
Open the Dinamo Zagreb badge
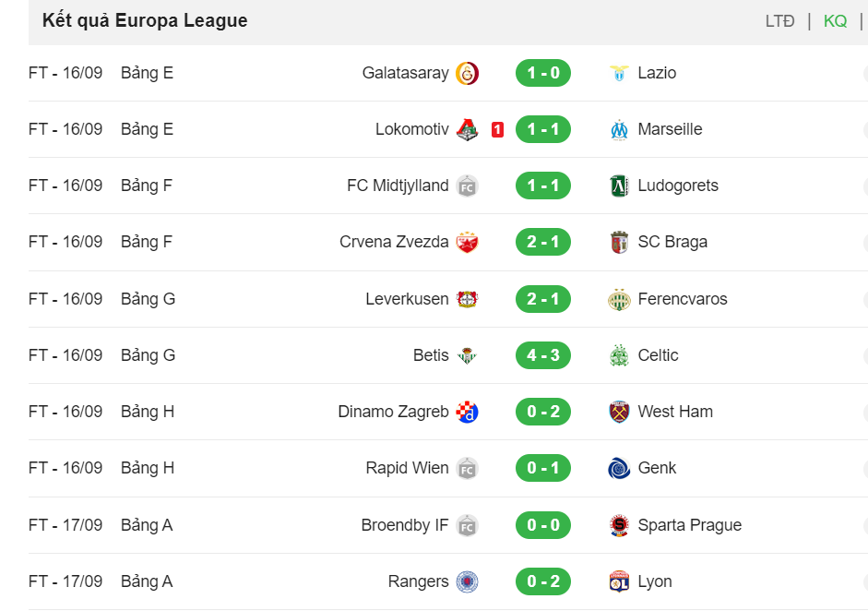(467, 413)
